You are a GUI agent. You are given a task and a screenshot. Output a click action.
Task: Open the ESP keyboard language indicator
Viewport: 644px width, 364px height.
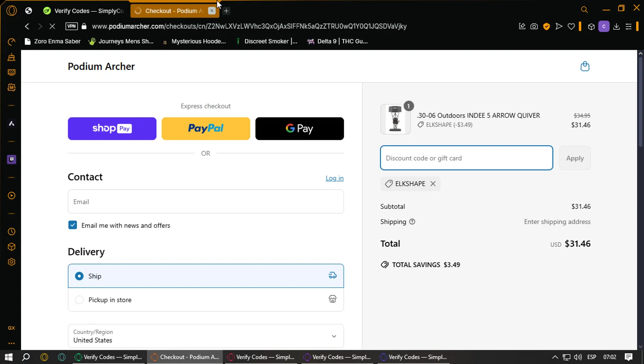592,357
